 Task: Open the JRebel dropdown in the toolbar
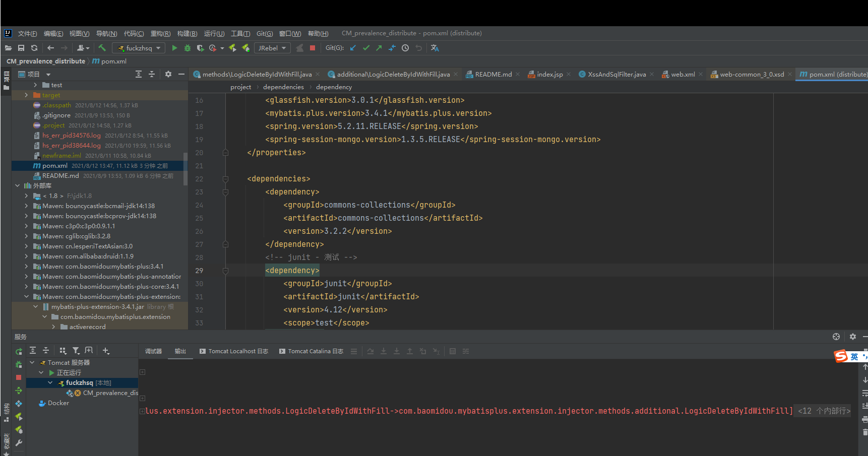click(272, 48)
